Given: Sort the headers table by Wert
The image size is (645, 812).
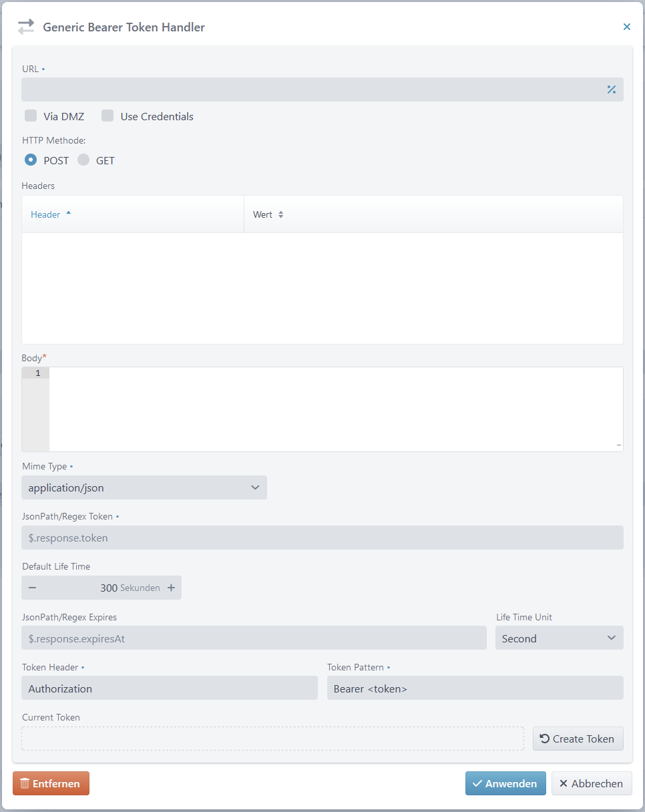Looking at the screenshot, I should (280, 214).
